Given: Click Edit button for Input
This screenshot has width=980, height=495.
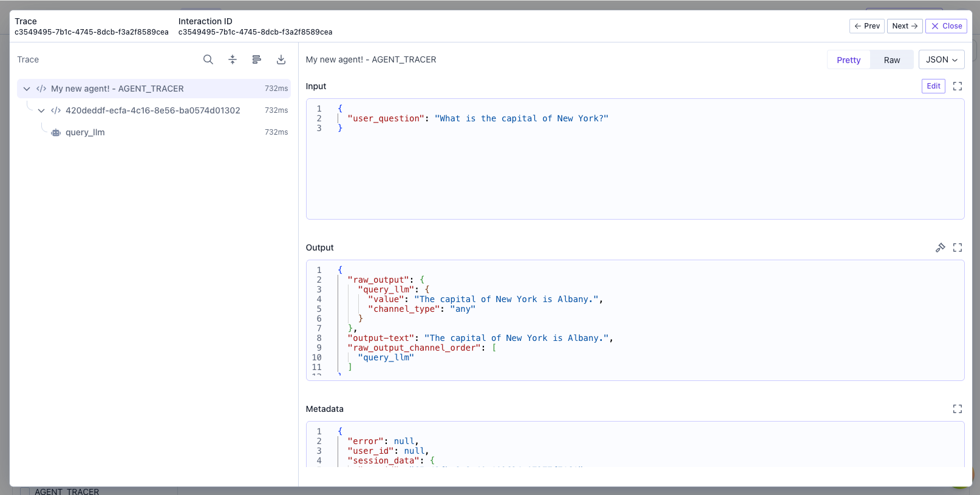Looking at the screenshot, I should click(933, 86).
